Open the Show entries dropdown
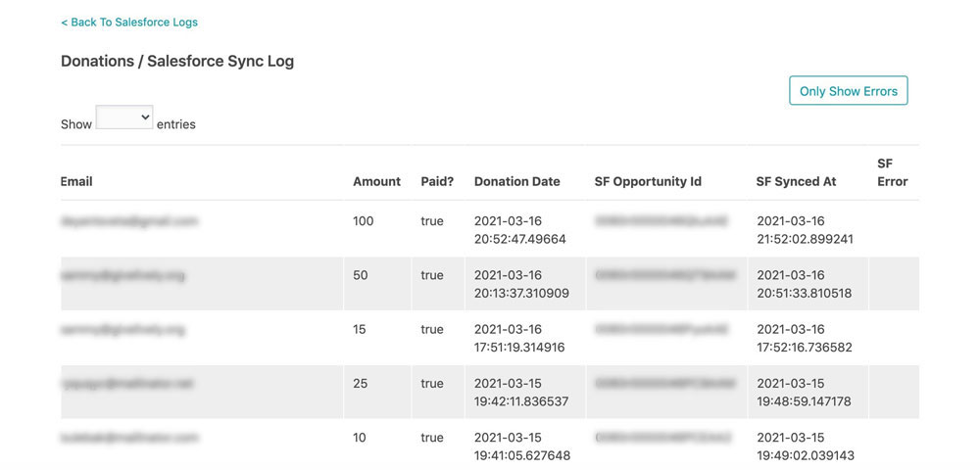The image size is (980, 470). pos(124,117)
